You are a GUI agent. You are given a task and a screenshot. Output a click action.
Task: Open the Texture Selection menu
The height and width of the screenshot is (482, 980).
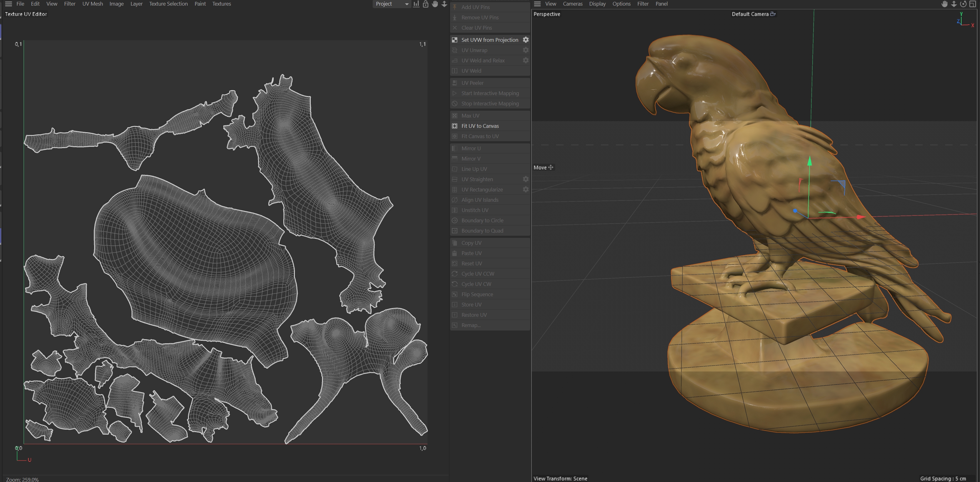click(168, 4)
